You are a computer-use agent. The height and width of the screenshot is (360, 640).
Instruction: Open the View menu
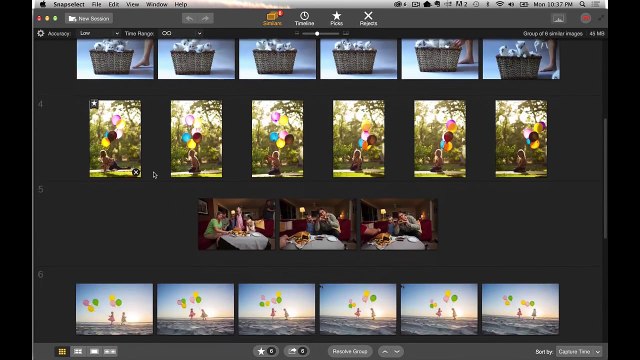[x=132, y=4]
